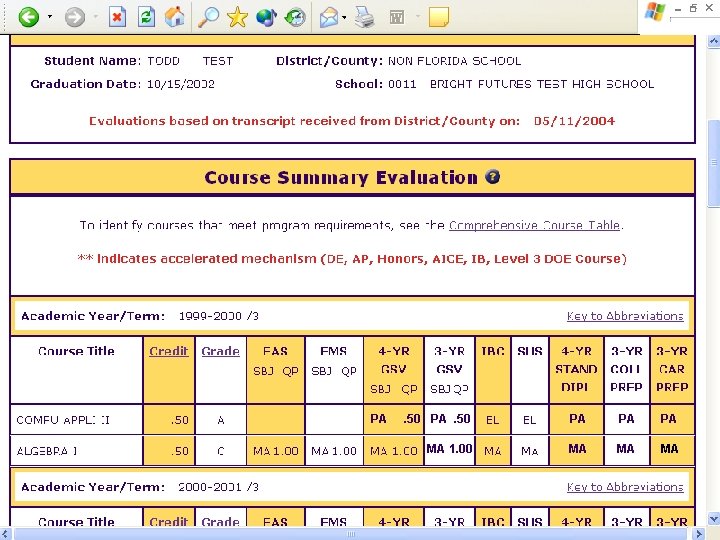The width and height of the screenshot is (720, 540).
Task: Click the vertical scrollbar thumb
Action: (714, 163)
